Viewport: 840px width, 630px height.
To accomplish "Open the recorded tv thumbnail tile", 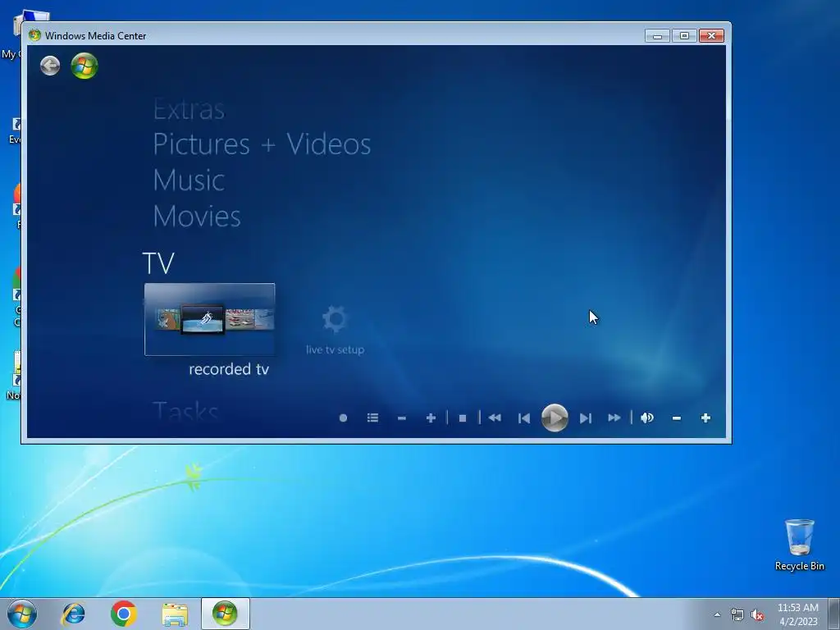I will [209, 319].
